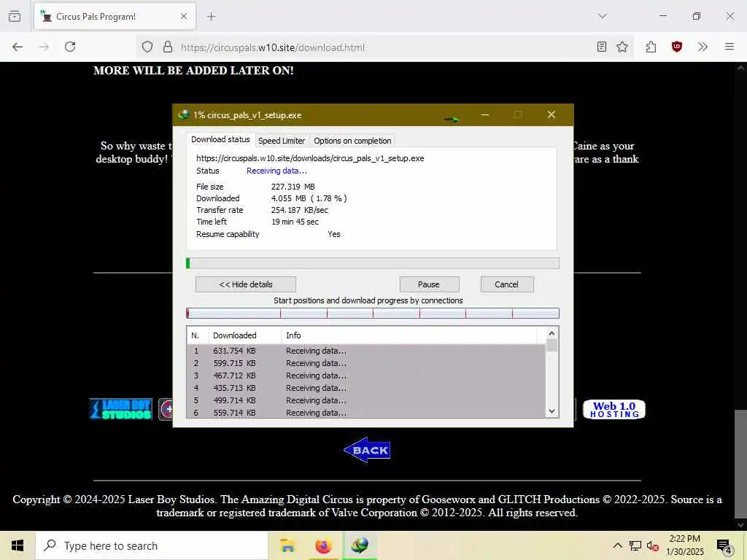Click the green download progress bar
The width and height of the screenshot is (747, 560).
[x=373, y=263]
